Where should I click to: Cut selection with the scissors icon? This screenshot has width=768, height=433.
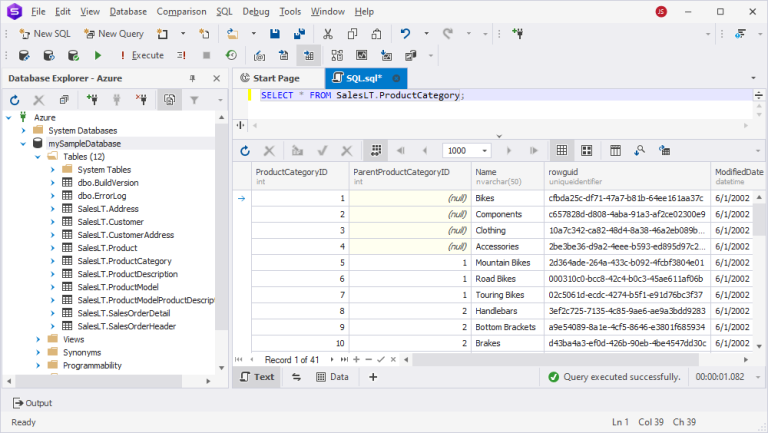click(x=328, y=34)
